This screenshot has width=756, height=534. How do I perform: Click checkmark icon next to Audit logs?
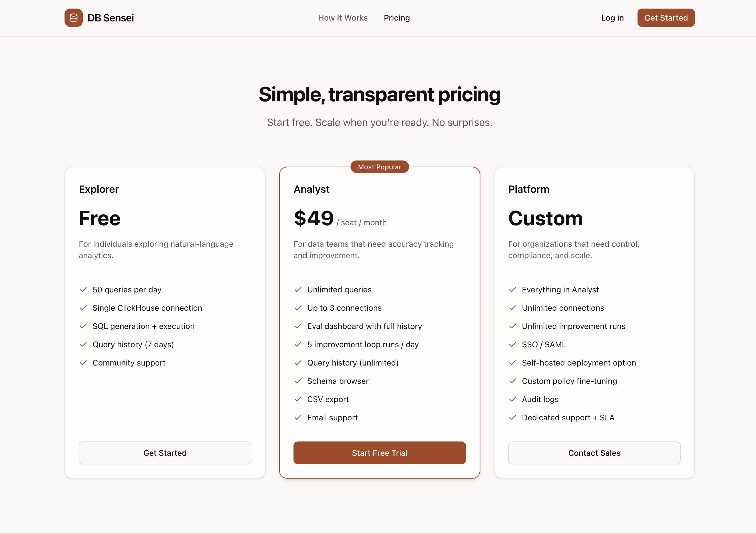pos(513,399)
